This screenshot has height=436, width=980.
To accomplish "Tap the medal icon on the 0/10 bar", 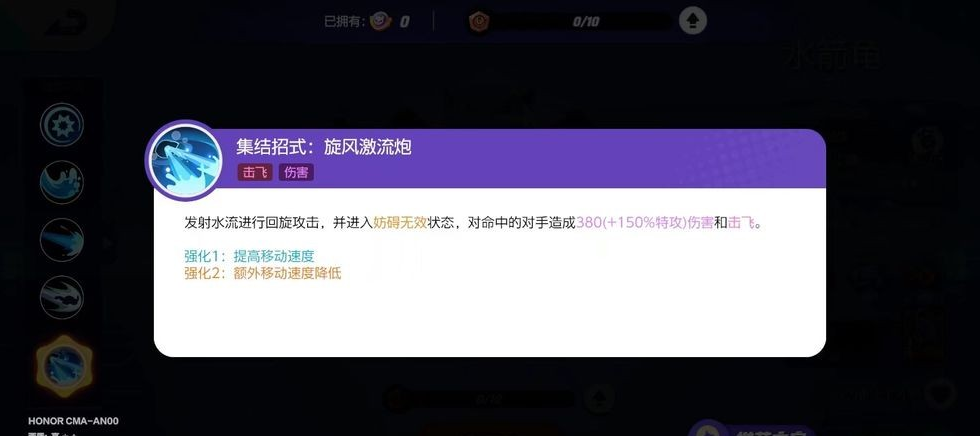I will [x=479, y=22].
